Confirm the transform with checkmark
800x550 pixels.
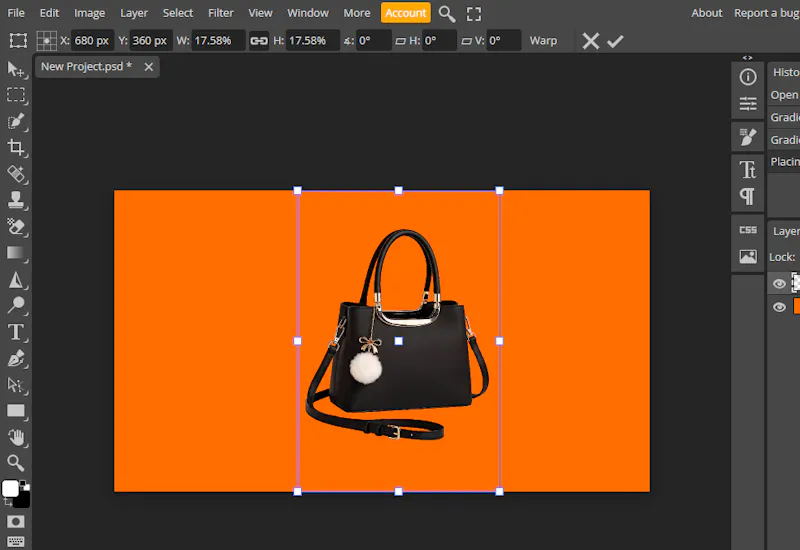point(615,41)
